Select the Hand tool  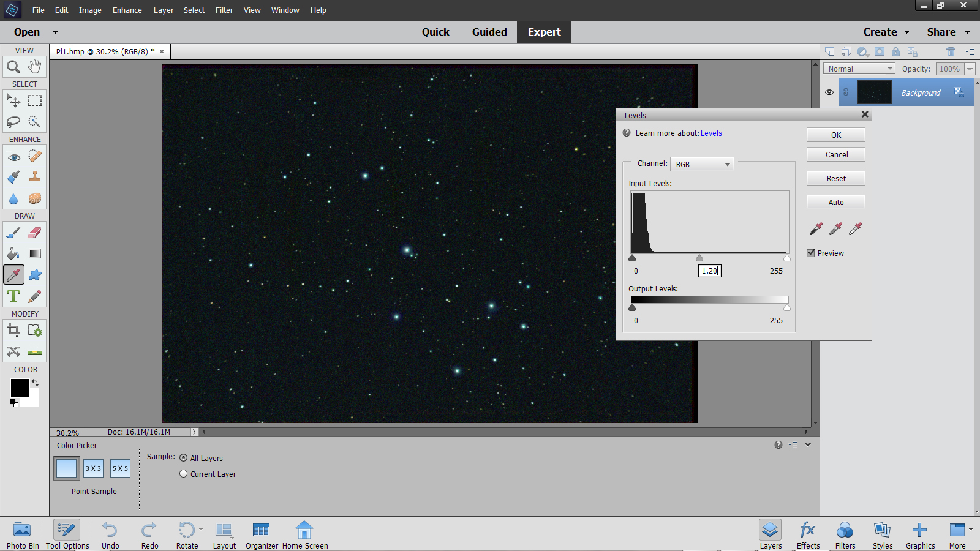35,66
